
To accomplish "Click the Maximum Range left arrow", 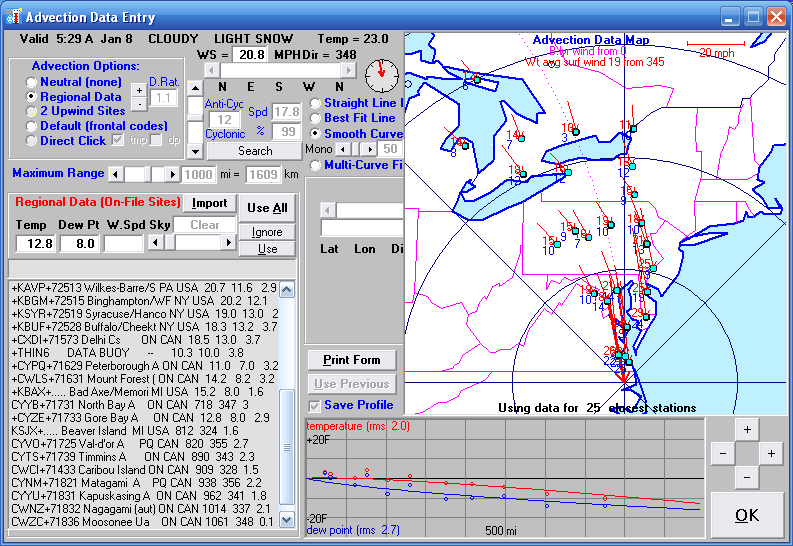I will [116, 174].
